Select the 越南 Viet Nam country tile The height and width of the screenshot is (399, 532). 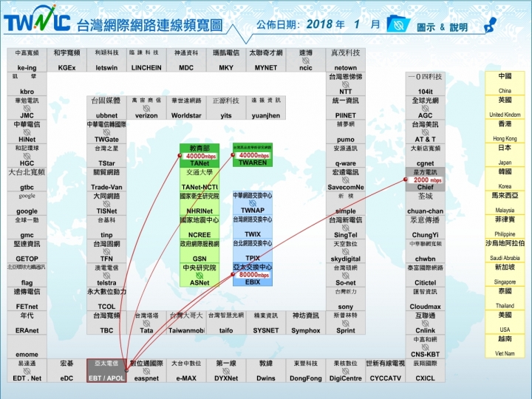click(x=505, y=346)
